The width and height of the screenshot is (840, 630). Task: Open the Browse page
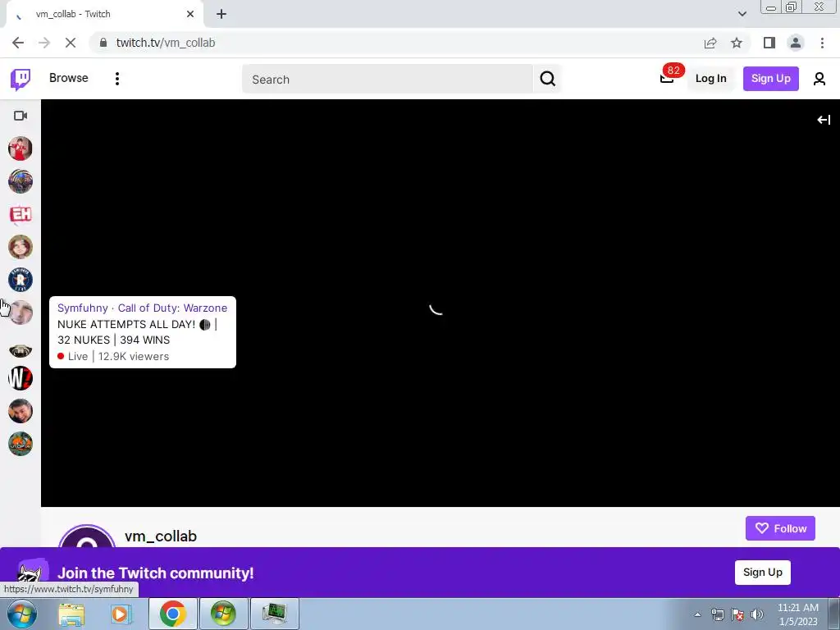[69, 78]
